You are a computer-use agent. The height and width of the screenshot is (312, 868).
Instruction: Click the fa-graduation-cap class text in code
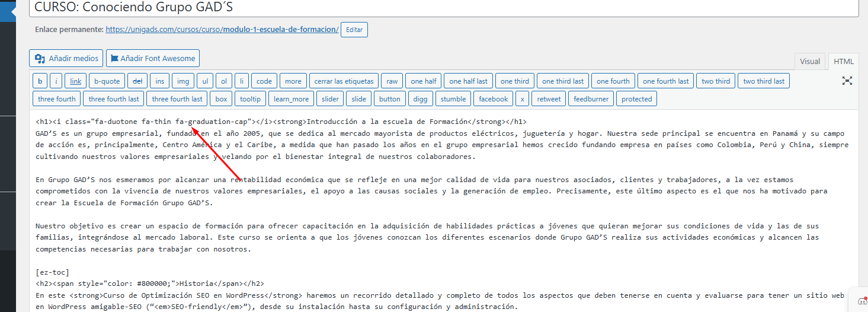pos(213,122)
